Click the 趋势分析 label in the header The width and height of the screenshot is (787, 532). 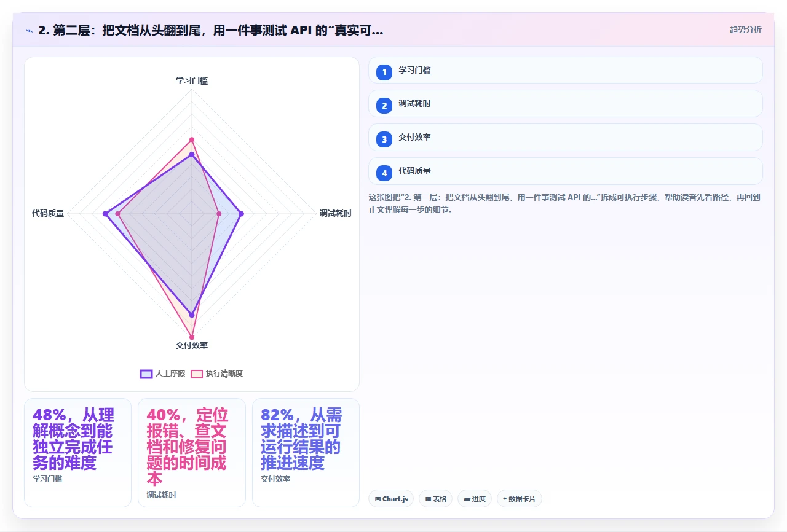pos(745,29)
